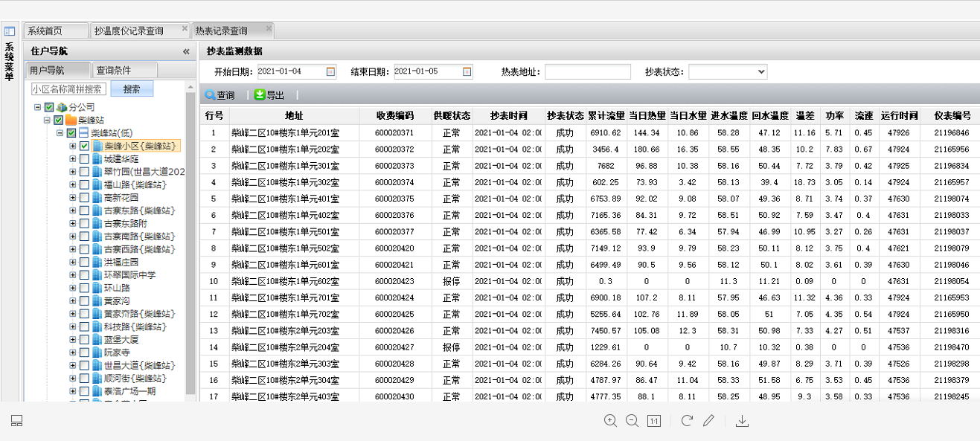Click the building icon next to 高新花园
The width and height of the screenshot is (980, 441).
pos(97,197)
